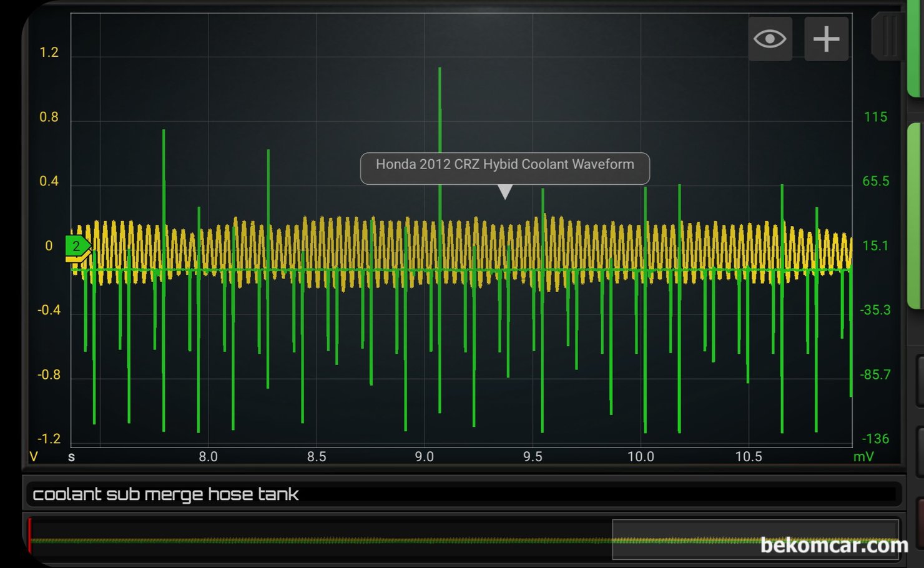Click the red start marker in overview
The height and width of the screenshot is (568, 924).
tap(29, 536)
